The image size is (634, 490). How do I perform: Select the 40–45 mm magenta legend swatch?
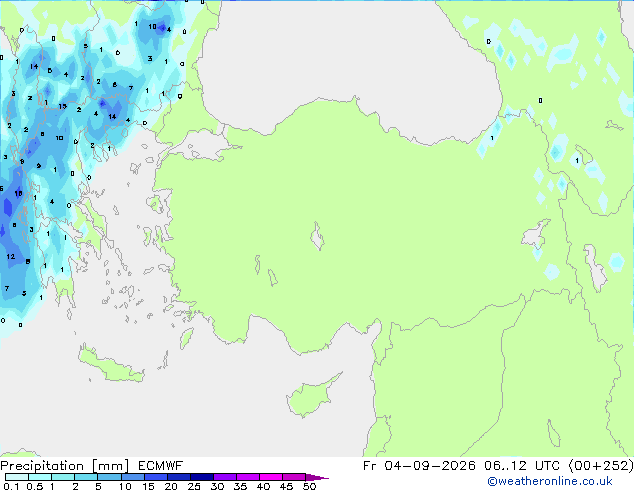point(271,477)
